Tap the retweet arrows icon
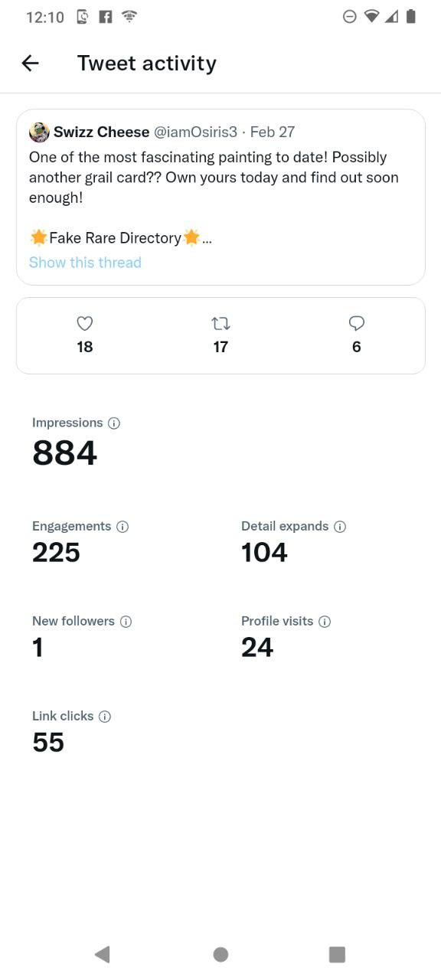 (220, 324)
